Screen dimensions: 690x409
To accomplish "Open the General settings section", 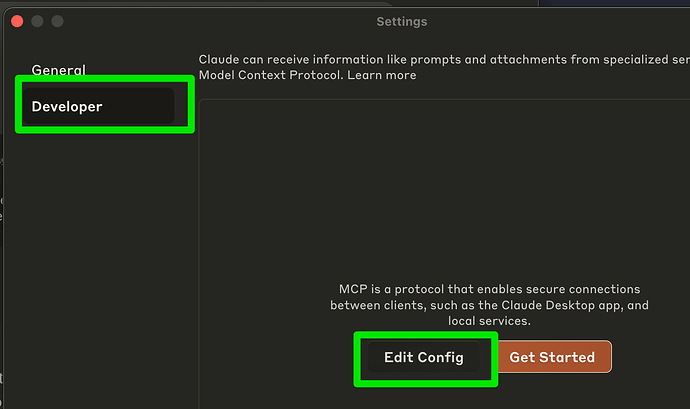I will coord(59,70).
